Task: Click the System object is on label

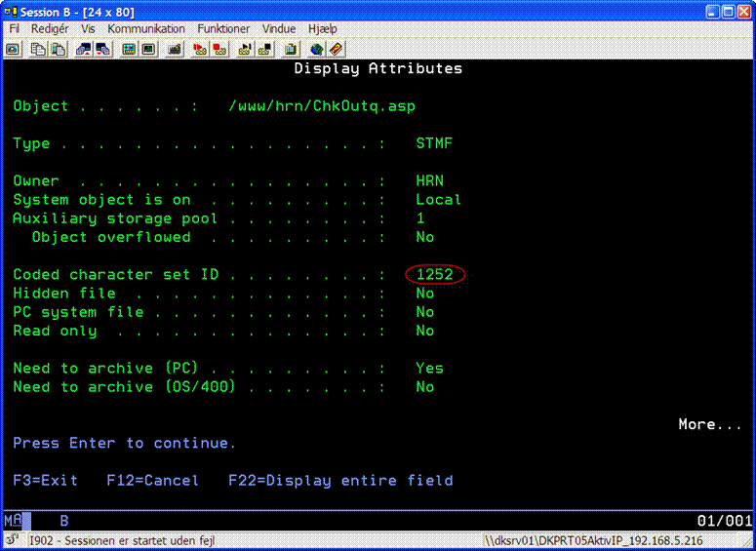Action: coord(101,200)
